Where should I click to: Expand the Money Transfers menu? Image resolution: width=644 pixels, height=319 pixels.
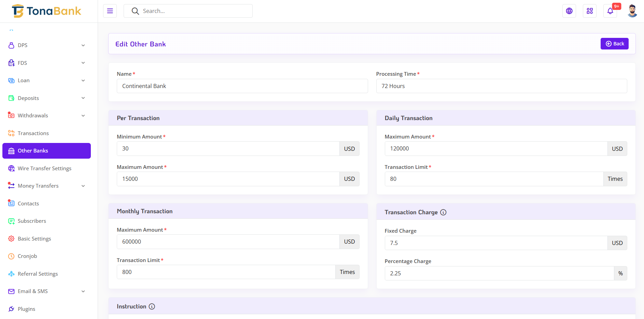pos(83,186)
